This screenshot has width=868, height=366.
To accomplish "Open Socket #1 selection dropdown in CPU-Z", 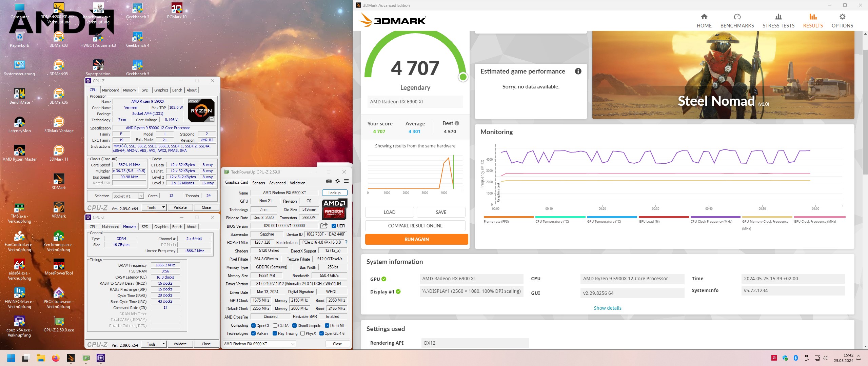I will click(x=129, y=196).
